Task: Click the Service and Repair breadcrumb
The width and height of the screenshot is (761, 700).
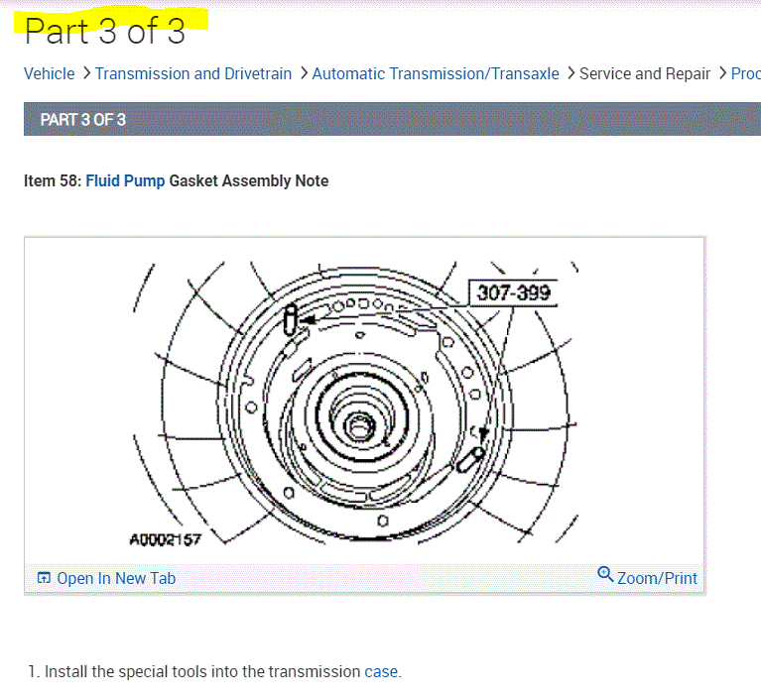Action: point(645,73)
